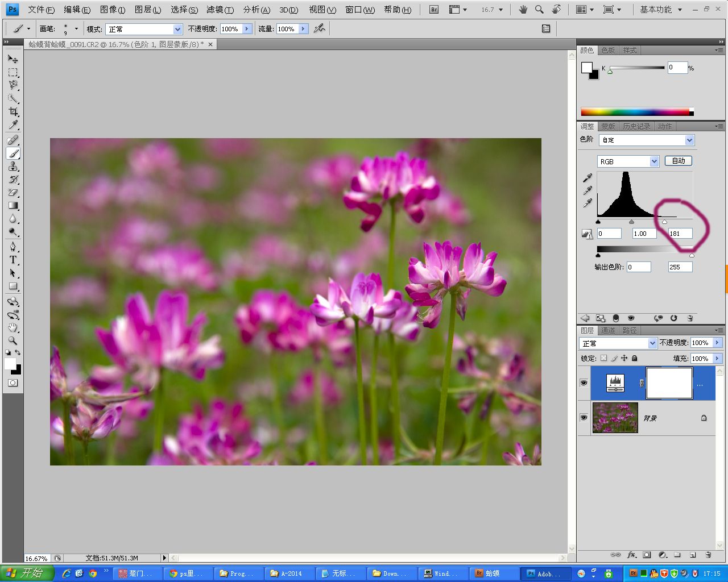Click the Windows 开始 button
The height and width of the screenshot is (582, 728).
coord(27,573)
